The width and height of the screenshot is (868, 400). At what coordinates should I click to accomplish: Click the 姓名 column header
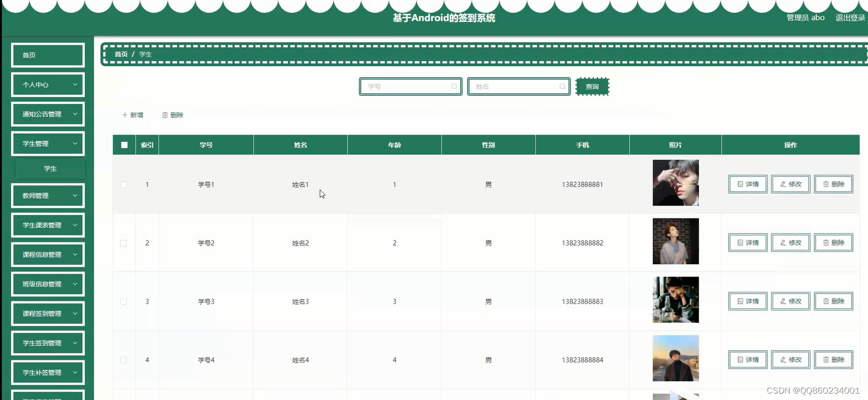[301, 145]
